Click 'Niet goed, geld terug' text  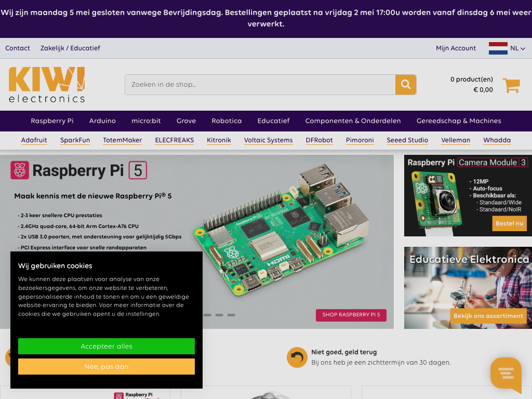coord(344,352)
